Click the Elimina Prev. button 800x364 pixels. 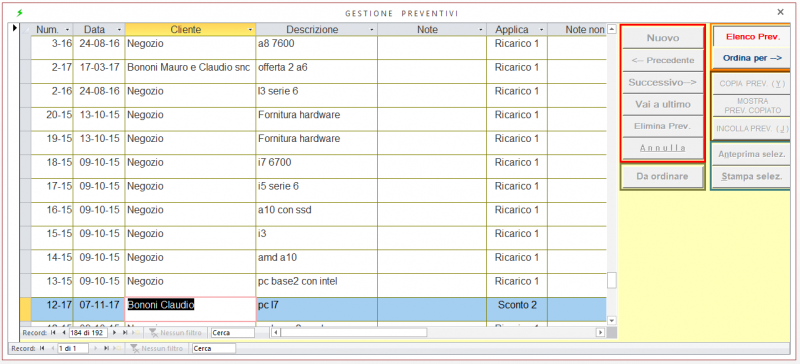[x=663, y=126]
